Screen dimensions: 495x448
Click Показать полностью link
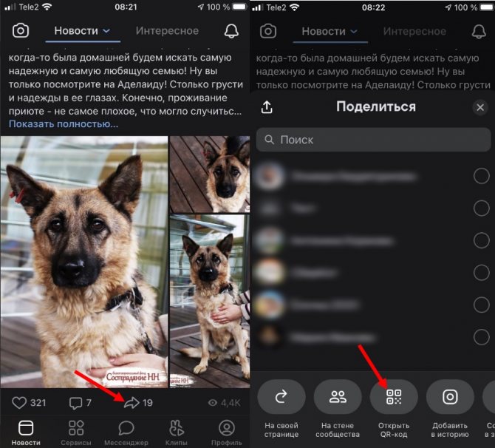click(64, 124)
